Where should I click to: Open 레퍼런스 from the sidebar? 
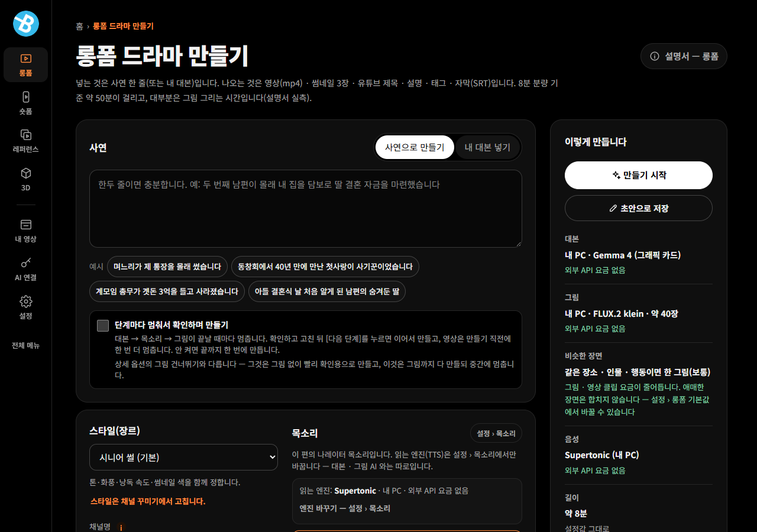(25, 141)
